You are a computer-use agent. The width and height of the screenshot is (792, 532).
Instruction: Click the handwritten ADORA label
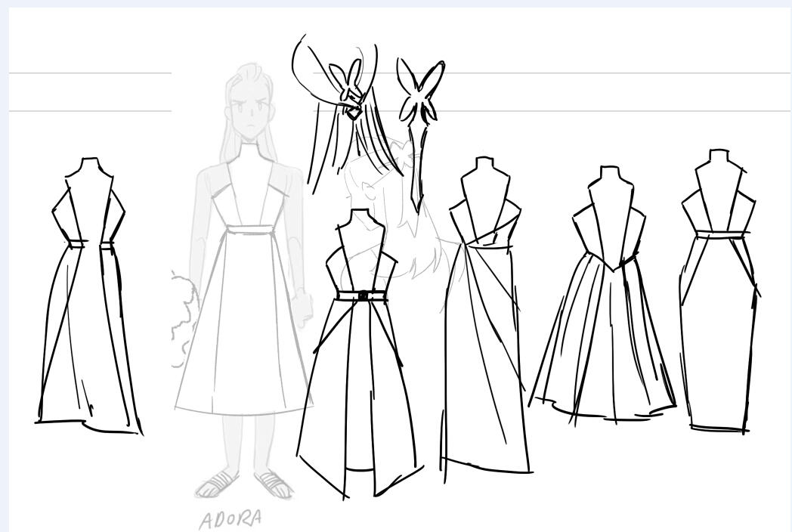(x=231, y=520)
